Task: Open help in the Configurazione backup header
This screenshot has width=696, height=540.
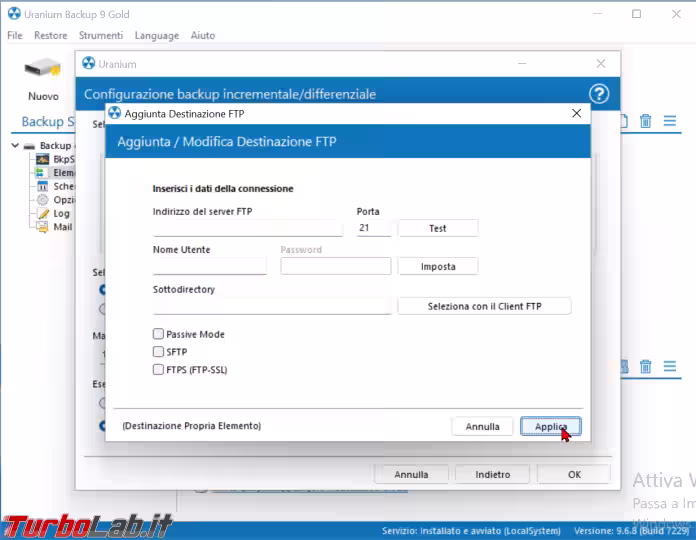Action: [x=599, y=94]
